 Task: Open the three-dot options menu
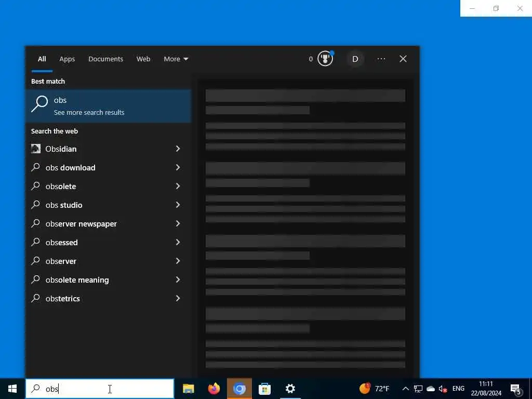tap(381, 59)
